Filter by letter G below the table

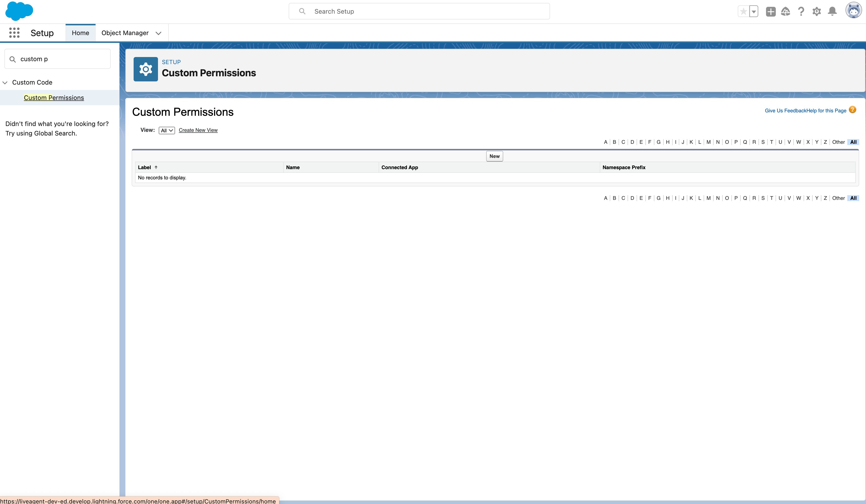pos(659,198)
